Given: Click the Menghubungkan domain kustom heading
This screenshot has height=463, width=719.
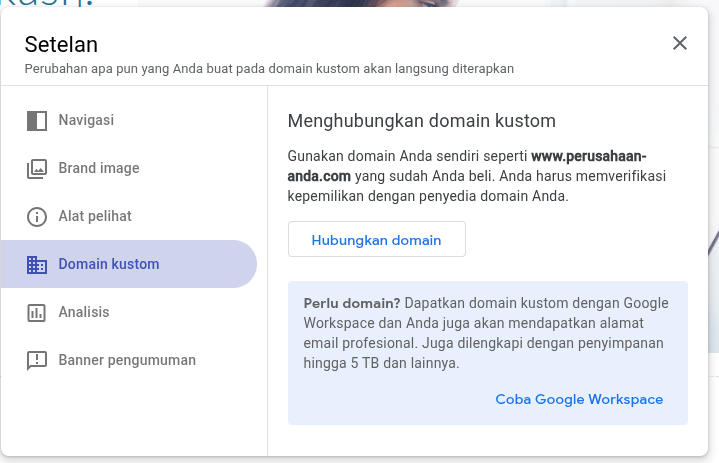Looking at the screenshot, I should (421, 121).
